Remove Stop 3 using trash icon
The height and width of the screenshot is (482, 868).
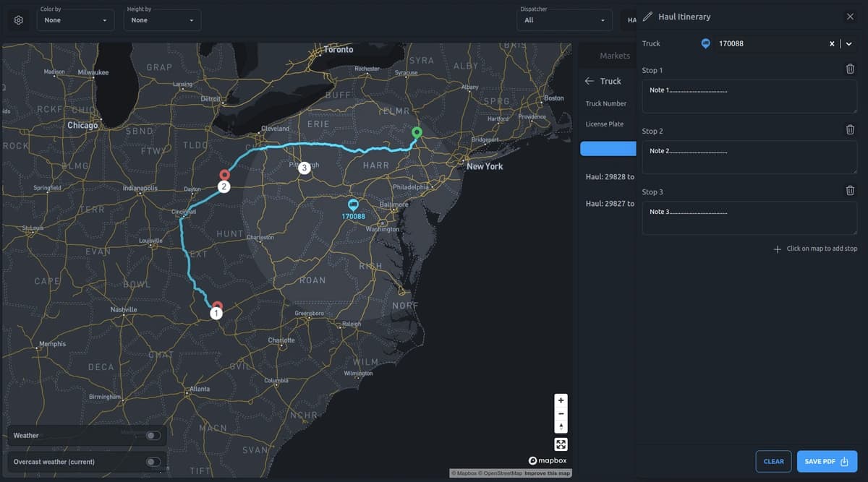851,191
